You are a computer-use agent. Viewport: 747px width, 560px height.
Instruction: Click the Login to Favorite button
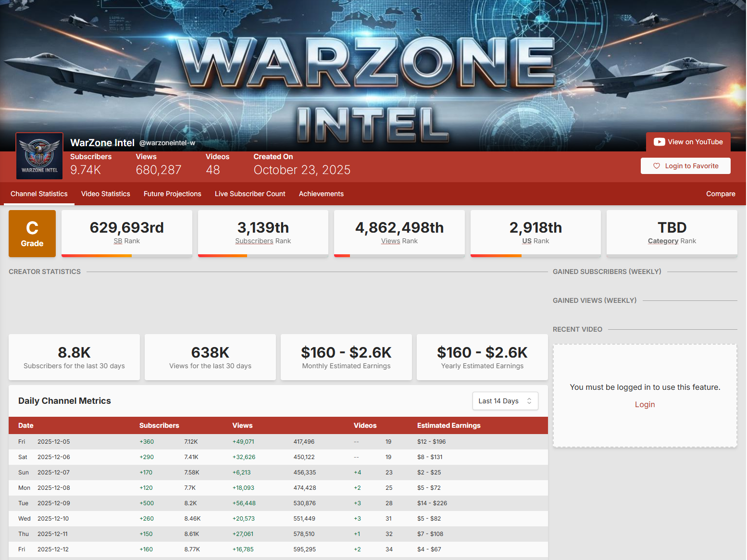coord(685,166)
